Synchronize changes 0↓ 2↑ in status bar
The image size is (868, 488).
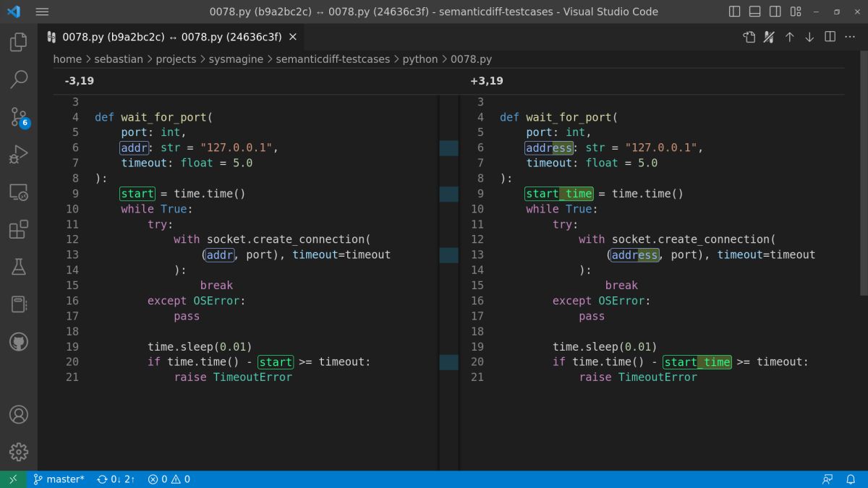coord(116,479)
